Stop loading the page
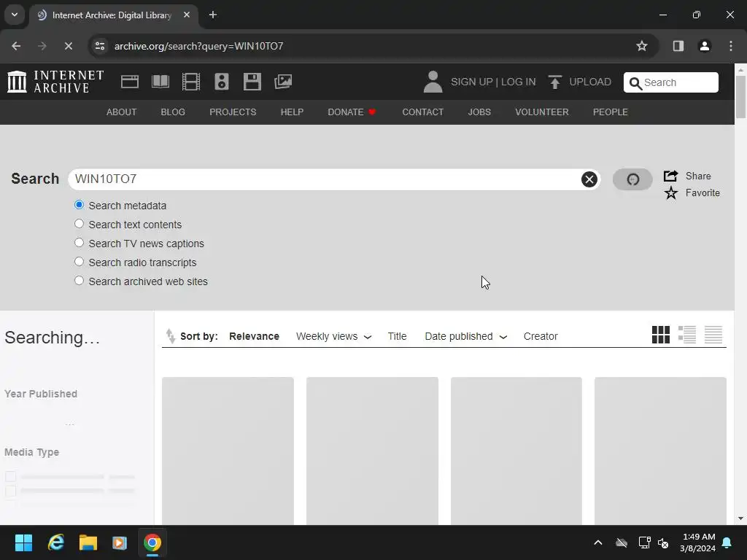The height and width of the screenshot is (560, 747). 68,46
